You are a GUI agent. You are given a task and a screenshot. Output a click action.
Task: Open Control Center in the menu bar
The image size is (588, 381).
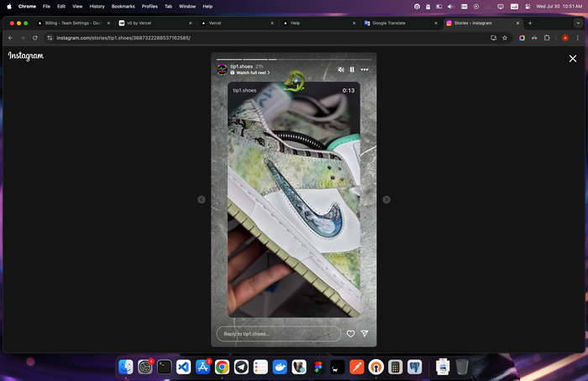[528, 7]
